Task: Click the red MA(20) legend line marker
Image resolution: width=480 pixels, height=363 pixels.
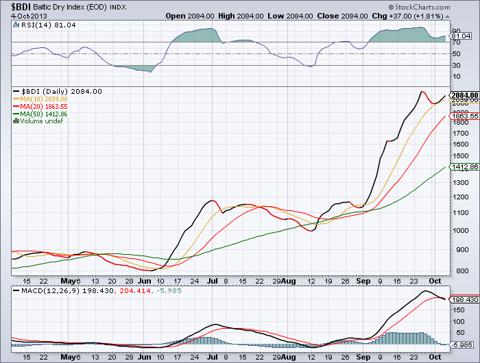Action: pyautogui.click(x=16, y=107)
